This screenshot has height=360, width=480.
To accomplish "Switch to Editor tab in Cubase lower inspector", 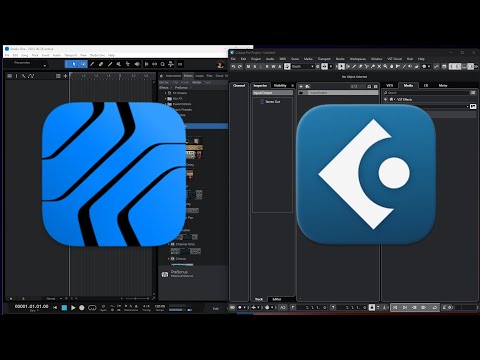I will 277,299.
